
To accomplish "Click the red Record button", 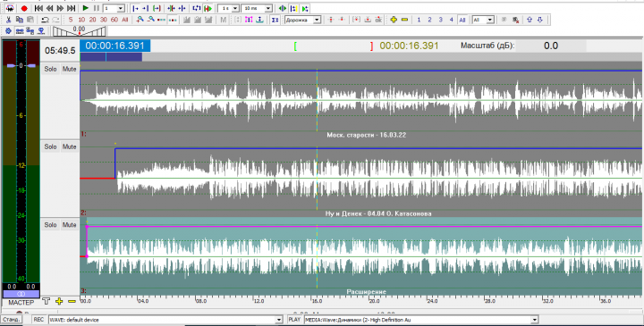I will [x=24, y=8].
